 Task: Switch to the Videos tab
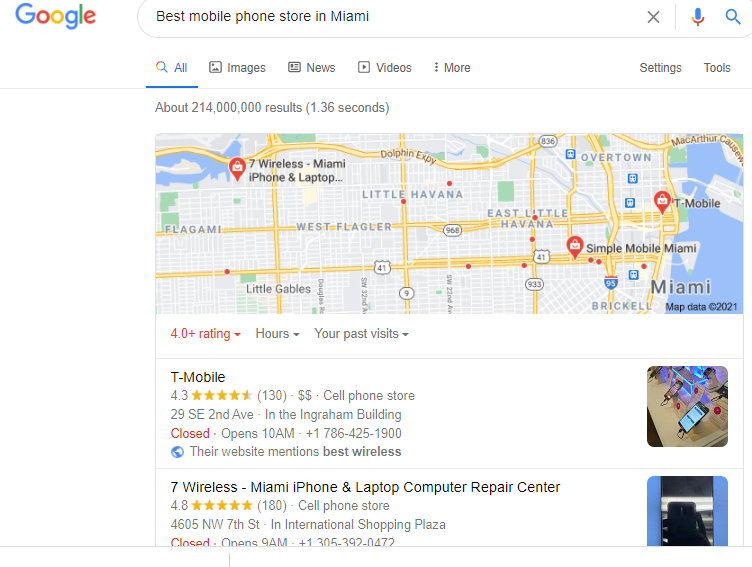pos(385,68)
